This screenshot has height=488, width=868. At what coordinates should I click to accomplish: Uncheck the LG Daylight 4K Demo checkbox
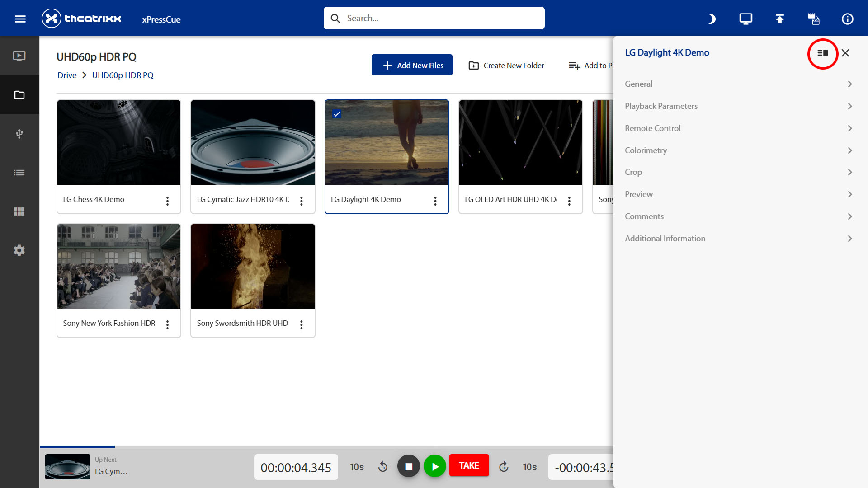point(337,114)
